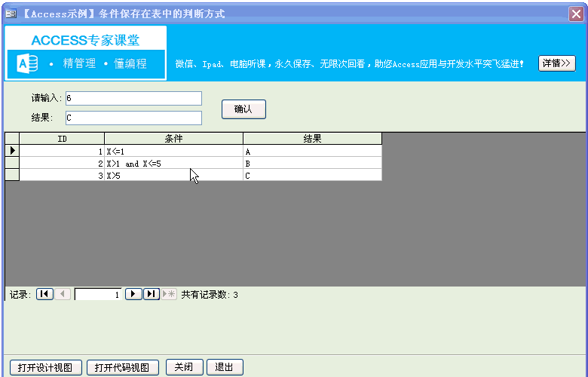Viewport: 588px width, 377px height.
Task: Click the condition cell "X<=1"
Action: click(173, 151)
